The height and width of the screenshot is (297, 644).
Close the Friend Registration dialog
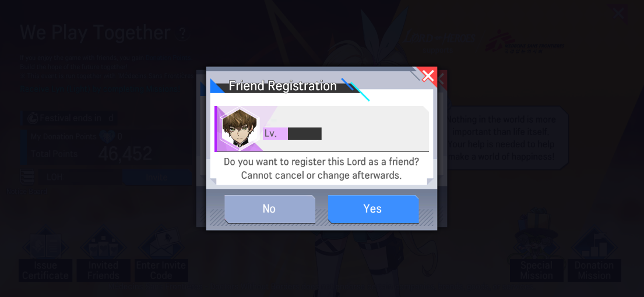(428, 76)
